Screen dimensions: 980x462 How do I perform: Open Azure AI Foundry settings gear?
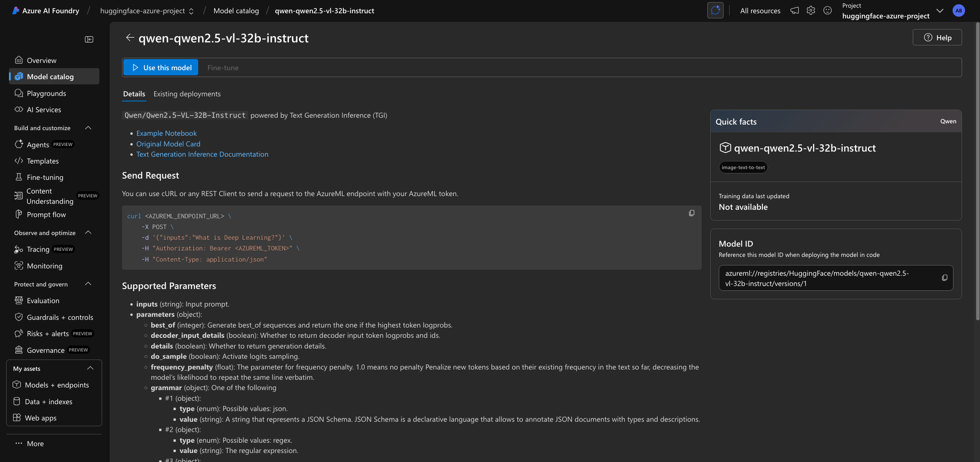click(810, 10)
